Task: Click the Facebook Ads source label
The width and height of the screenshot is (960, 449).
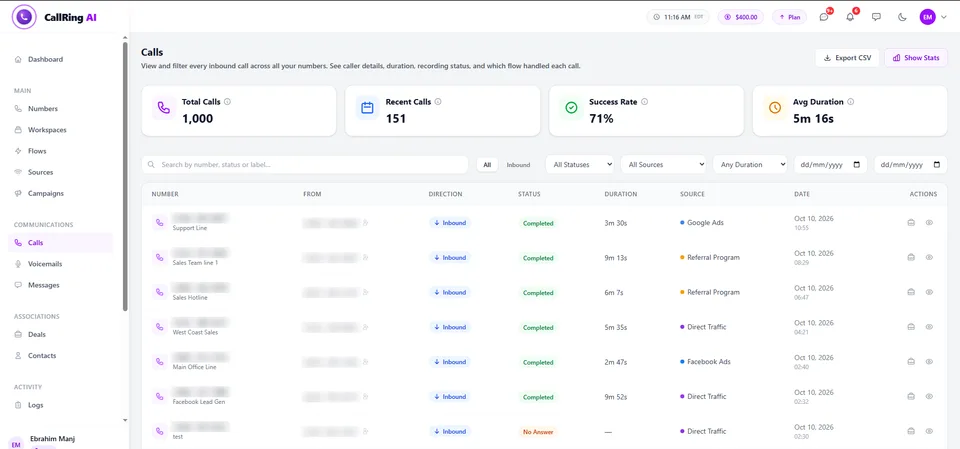Action: pyautogui.click(x=706, y=362)
